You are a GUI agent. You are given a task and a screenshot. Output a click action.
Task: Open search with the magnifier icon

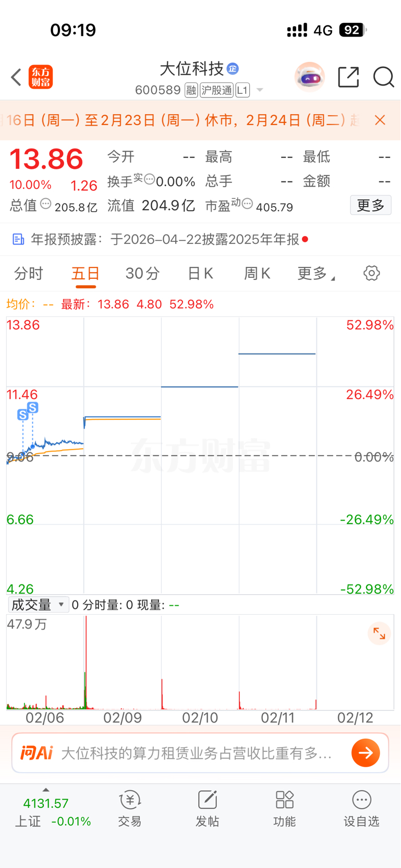(384, 77)
